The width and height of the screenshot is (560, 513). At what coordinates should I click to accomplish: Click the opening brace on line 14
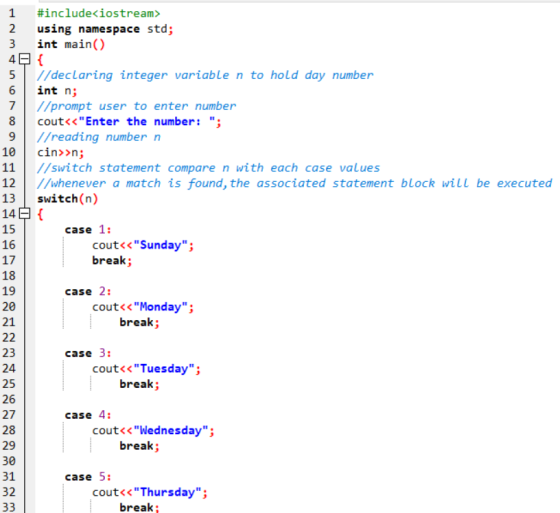pyautogui.click(x=40, y=214)
